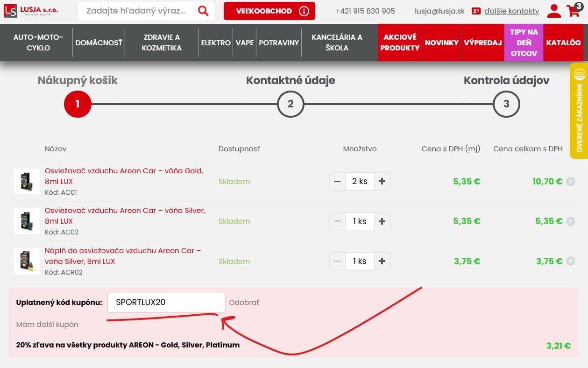This screenshot has width=588, height=368.
Task: Select the VÝPREDAJ menu item
Action: point(482,42)
